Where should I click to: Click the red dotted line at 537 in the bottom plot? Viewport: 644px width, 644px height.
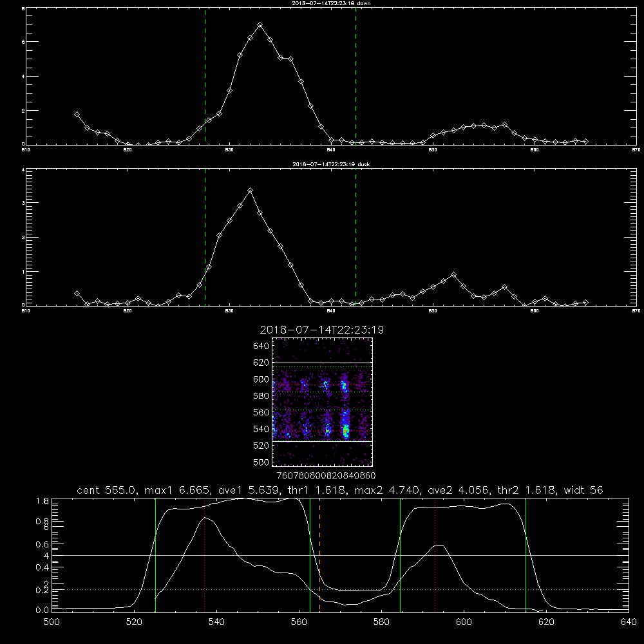point(205,554)
